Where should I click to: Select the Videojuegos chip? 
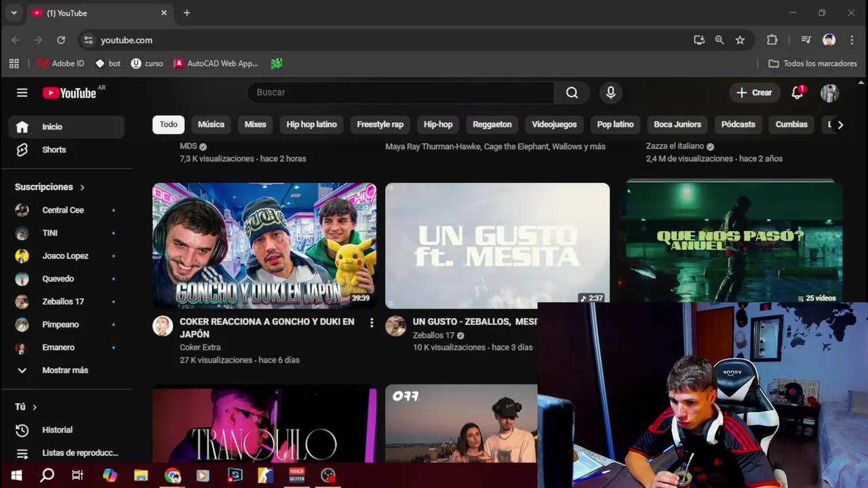554,125
